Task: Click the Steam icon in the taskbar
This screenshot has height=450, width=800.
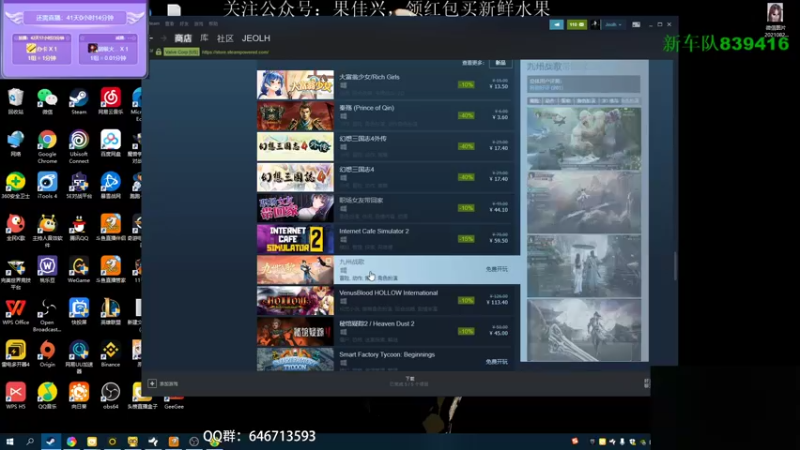Action: tap(51, 441)
